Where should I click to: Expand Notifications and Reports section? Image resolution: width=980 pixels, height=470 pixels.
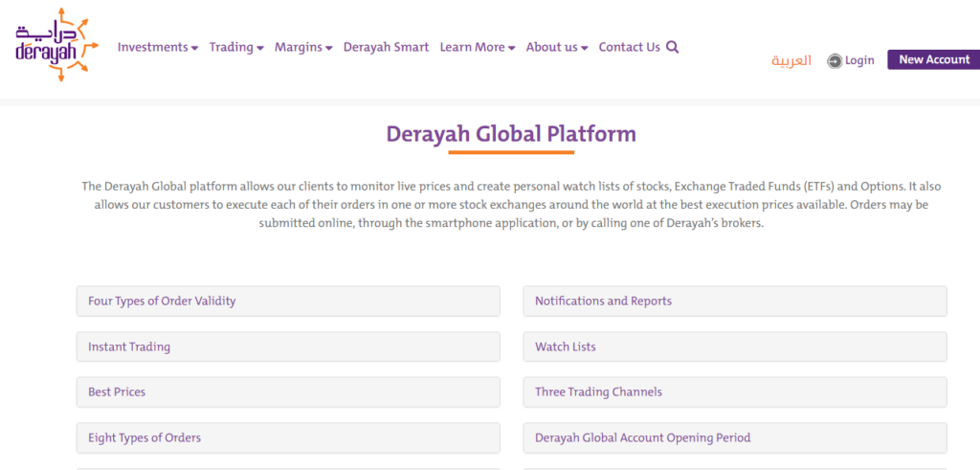(735, 302)
